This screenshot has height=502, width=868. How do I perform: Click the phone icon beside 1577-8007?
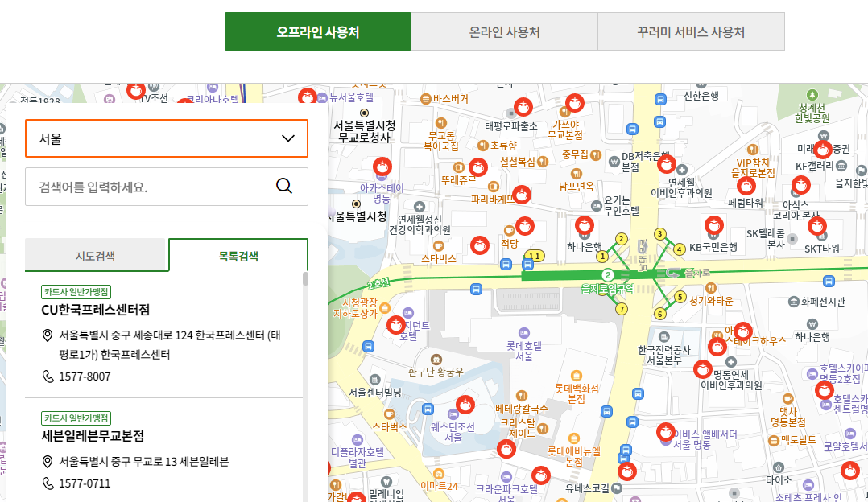[x=48, y=376]
